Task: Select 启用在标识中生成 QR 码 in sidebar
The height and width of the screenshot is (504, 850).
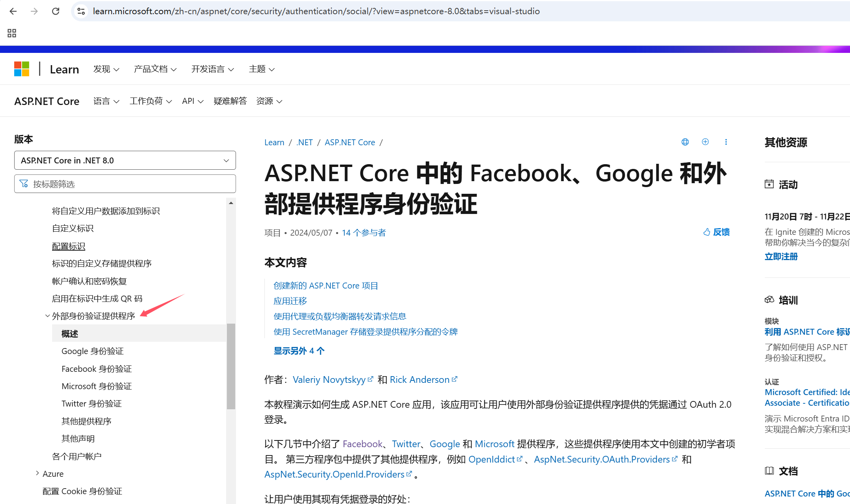Action: (97, 299)
